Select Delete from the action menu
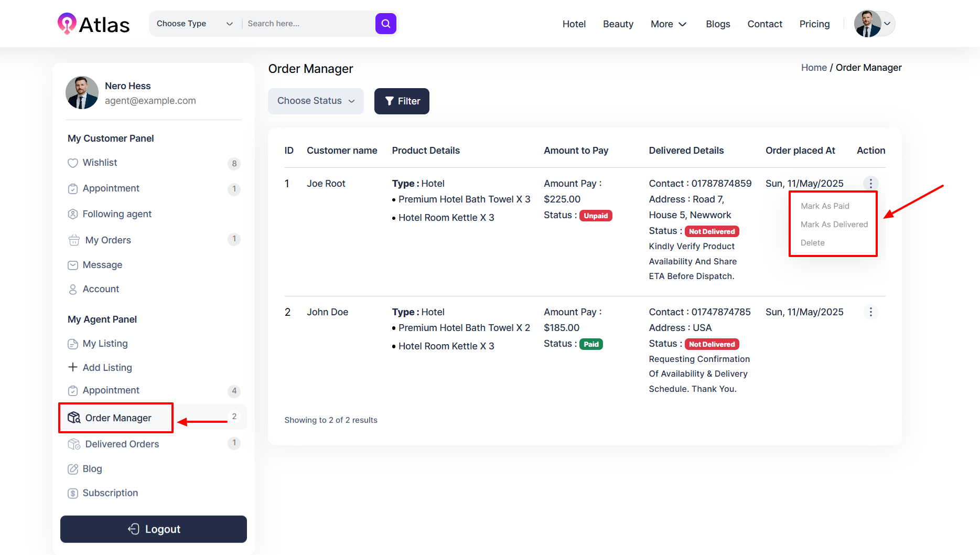 [812, 243]
